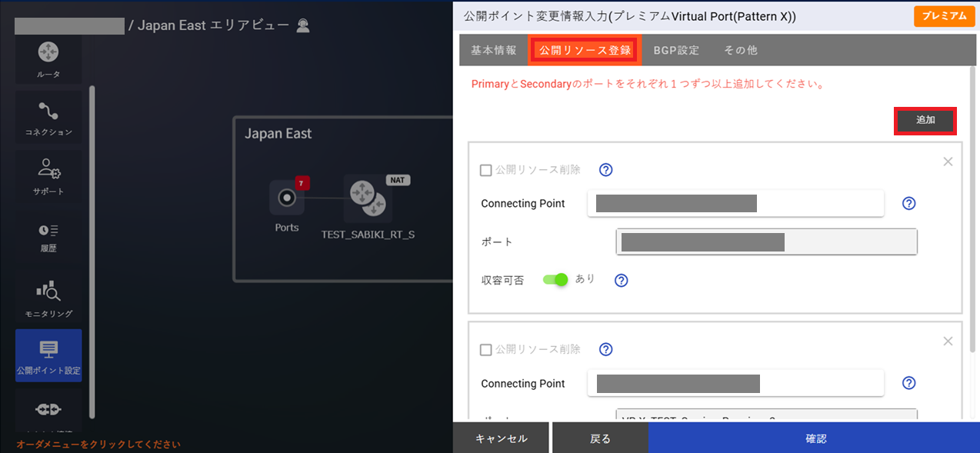Open help tooltip next to Connecting Point

[x=908, y=203]
